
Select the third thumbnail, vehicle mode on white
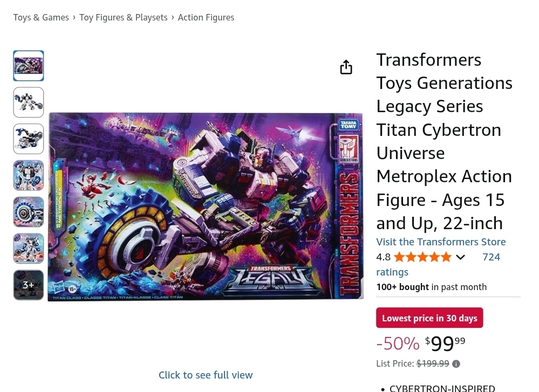[x=29, y=139]
